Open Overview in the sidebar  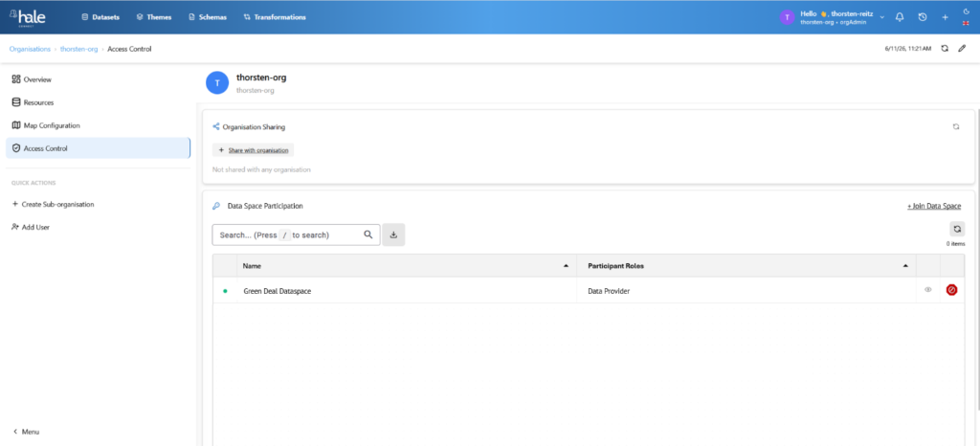tap(99, 79)
